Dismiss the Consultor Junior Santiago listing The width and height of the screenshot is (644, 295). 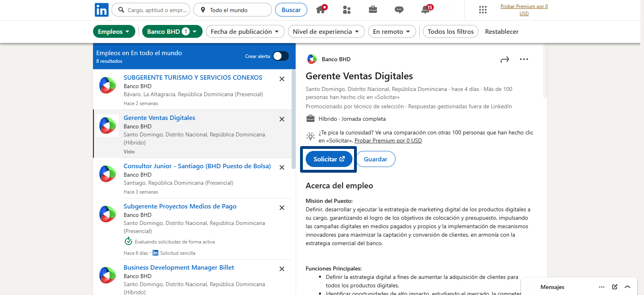[x=282, y=167]
